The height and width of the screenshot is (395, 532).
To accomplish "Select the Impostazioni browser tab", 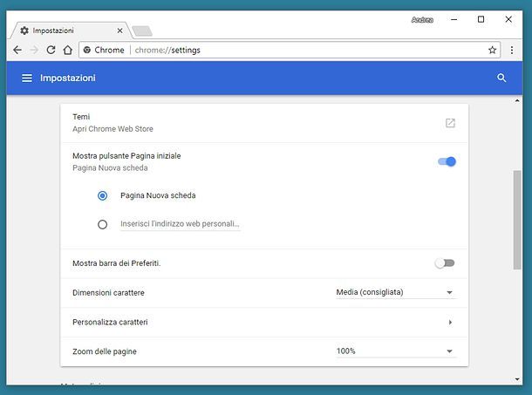I will click(70, 31).
